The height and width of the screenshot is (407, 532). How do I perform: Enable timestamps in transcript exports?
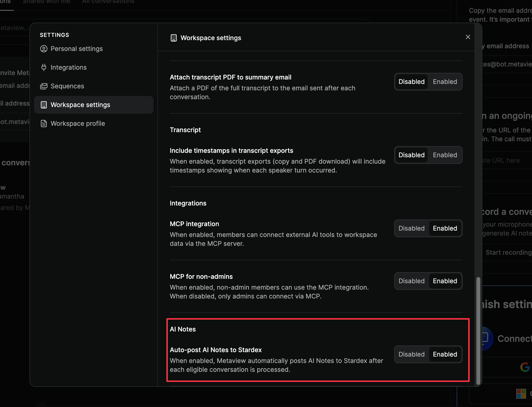pyautogui.click(x=445, y=155)
